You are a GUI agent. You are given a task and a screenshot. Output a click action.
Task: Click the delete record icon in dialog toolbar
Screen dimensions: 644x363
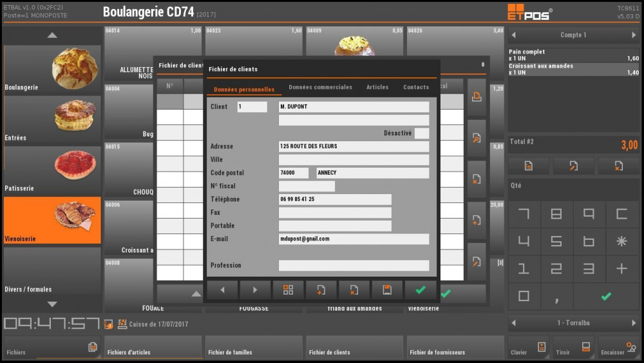coord(354,290)
